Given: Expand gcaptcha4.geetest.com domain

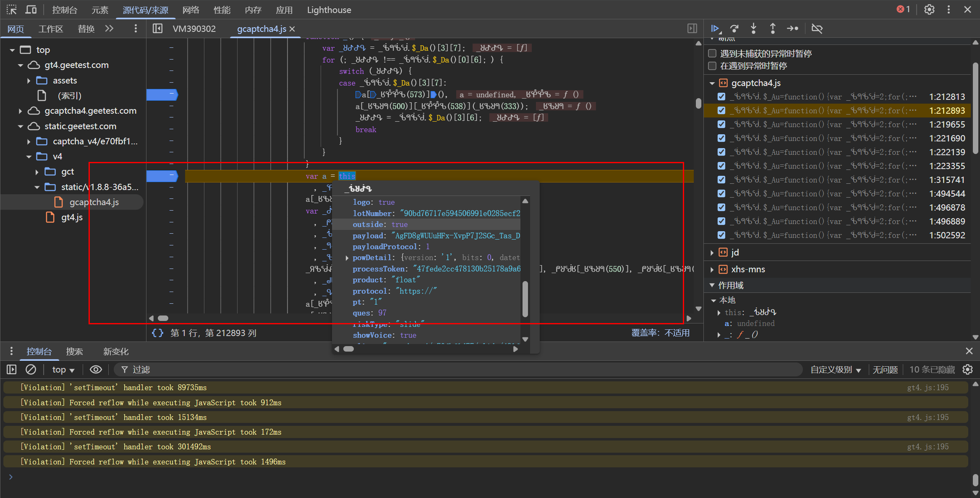Looking at the screenshot, I should [x=20, y=111].
